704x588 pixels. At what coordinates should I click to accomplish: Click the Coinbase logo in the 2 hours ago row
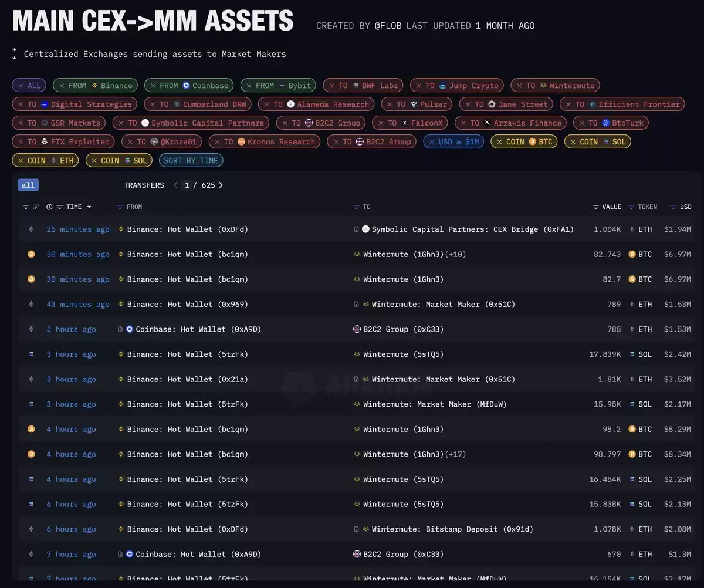pyautogui.click(x=130, y=329)
